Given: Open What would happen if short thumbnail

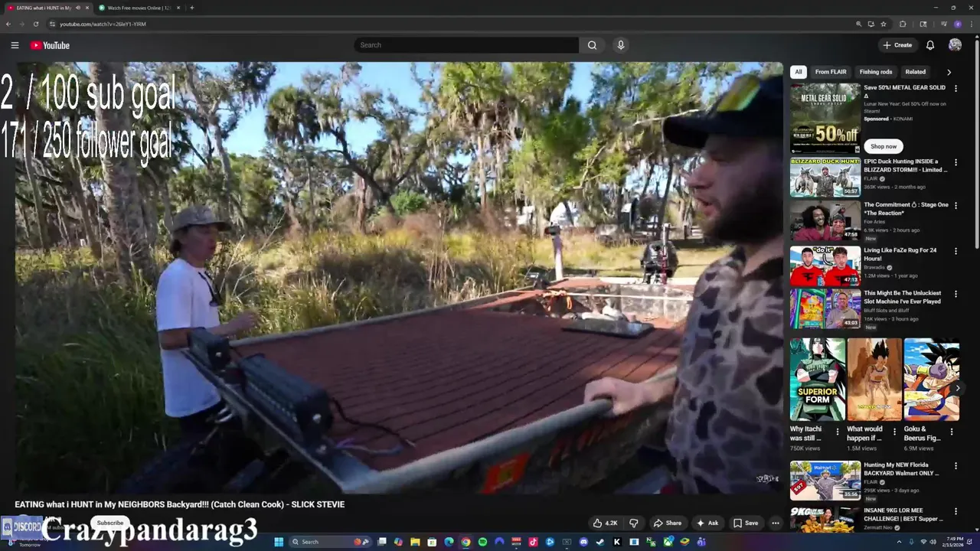Looking at the screenshot, I should point(874,380).
